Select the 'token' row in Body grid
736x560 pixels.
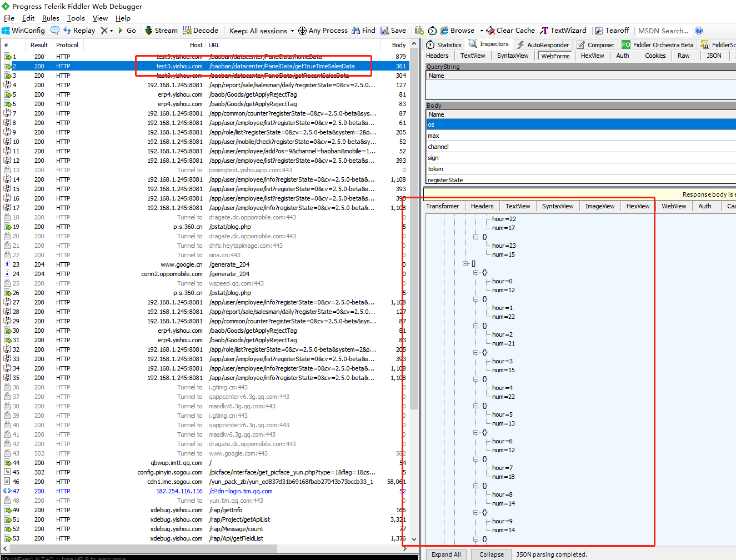581,169
